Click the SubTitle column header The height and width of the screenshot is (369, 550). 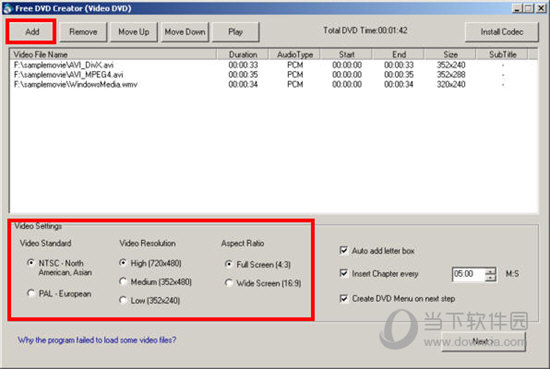pyautogui.click(x=502, y=54)
